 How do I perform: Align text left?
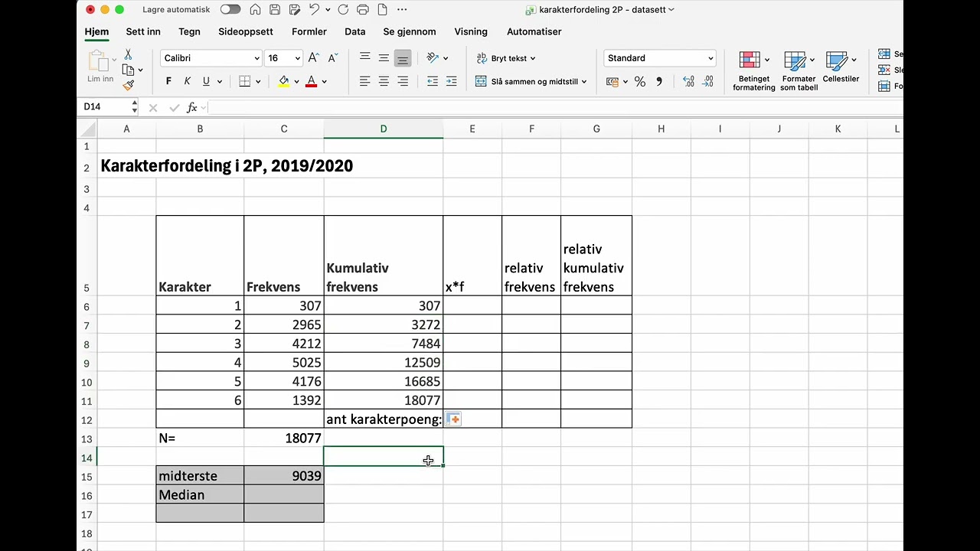pyautogui.click(x=364, y=81)
